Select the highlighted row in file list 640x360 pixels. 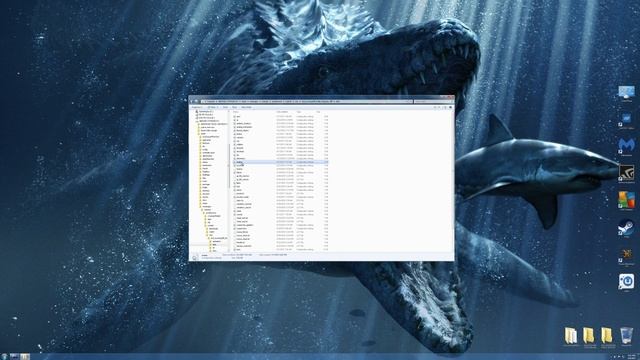(x=280, y=162)
